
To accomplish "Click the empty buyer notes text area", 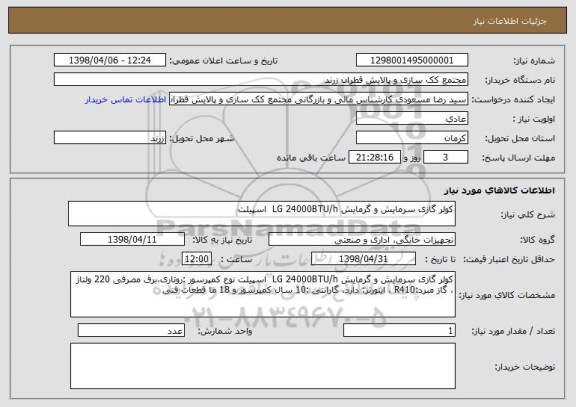I will tap(263, 366).
